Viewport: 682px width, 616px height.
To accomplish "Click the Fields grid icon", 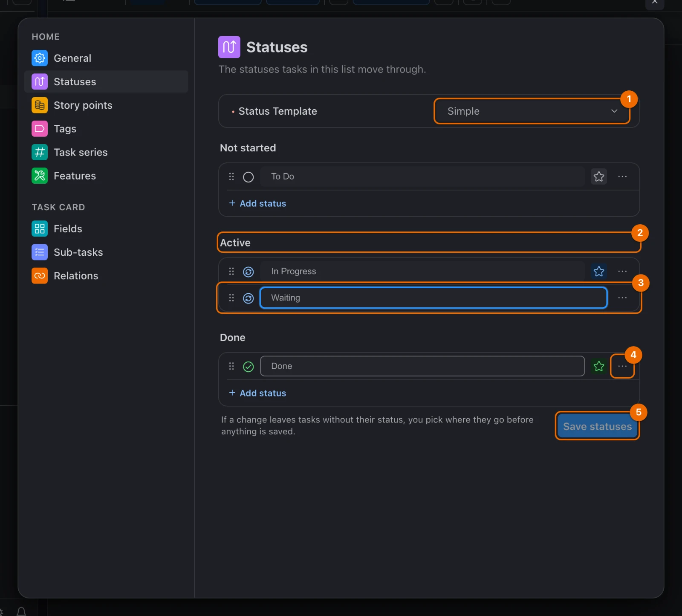I will (x=40, y=228).
